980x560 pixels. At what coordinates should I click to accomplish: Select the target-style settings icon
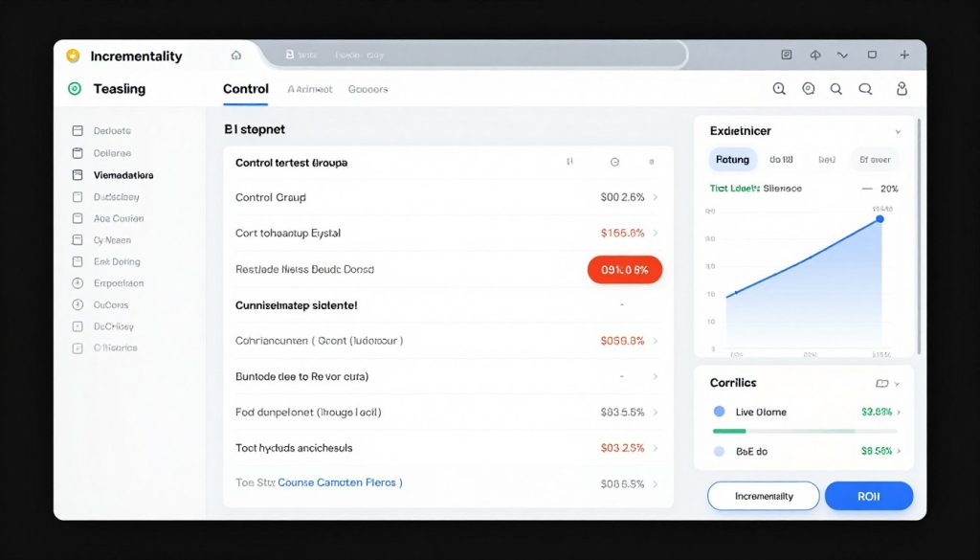coord(808,88)
